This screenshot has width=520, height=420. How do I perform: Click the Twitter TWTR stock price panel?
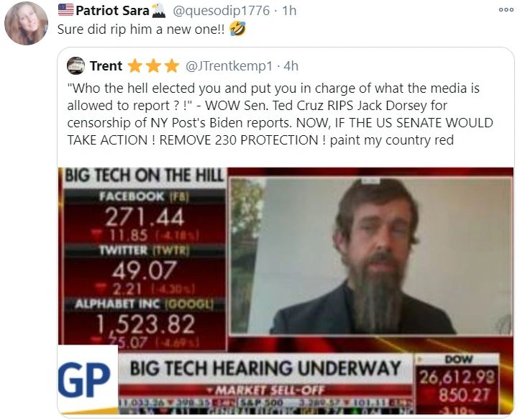pyautogui.click(x=145, y=270)
